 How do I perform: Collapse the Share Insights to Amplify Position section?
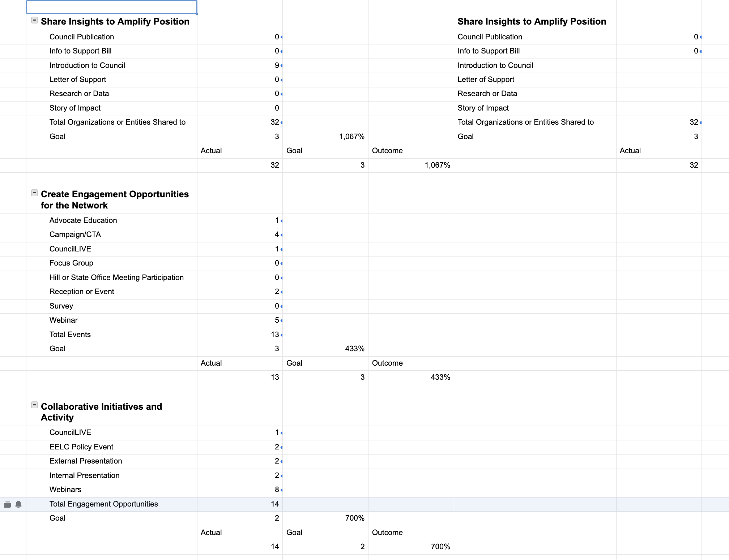pyautogui.click(x=34, y=20)
